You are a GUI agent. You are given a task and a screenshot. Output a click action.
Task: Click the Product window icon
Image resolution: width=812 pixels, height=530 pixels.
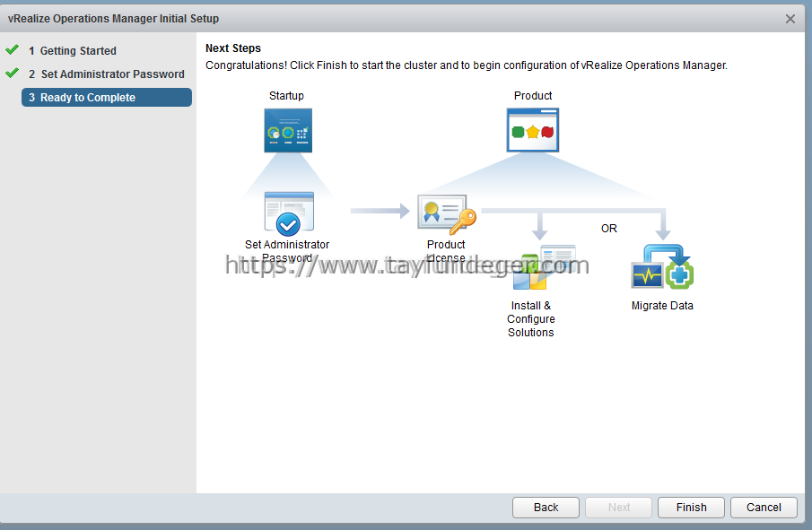[533, 130]
